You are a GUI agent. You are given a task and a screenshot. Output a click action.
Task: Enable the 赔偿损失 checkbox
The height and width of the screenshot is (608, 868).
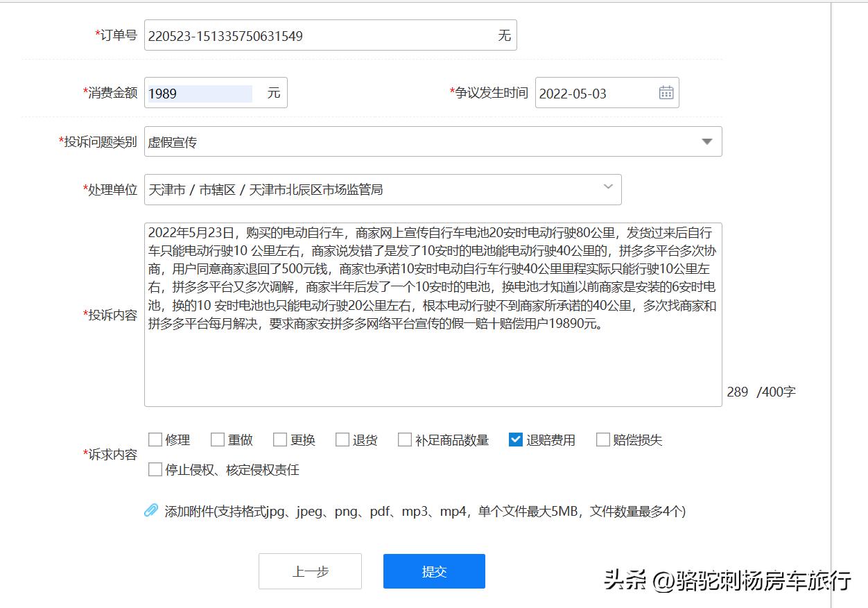(x=602, y=439)
